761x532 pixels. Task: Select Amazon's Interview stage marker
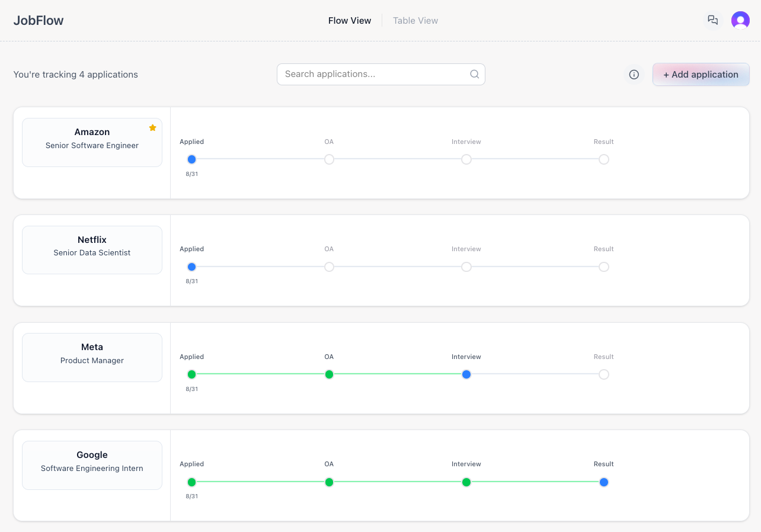click(x=466, y=159)
